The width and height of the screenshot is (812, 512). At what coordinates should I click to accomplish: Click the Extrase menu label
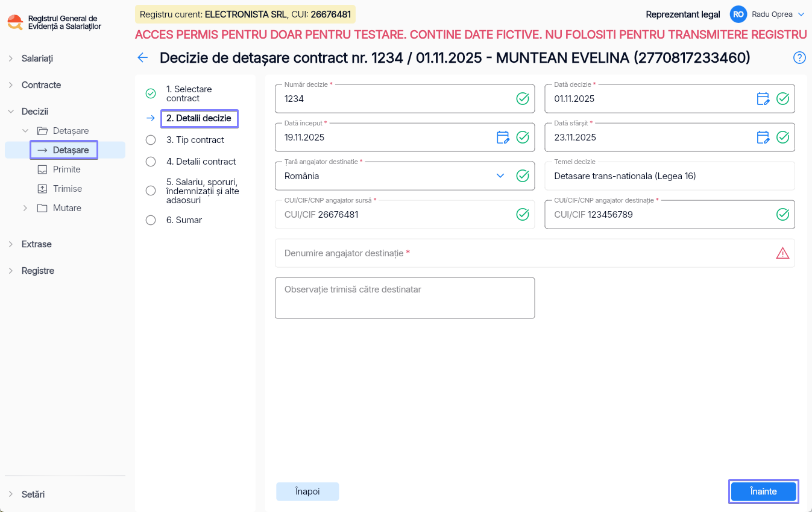click(37, 244)
